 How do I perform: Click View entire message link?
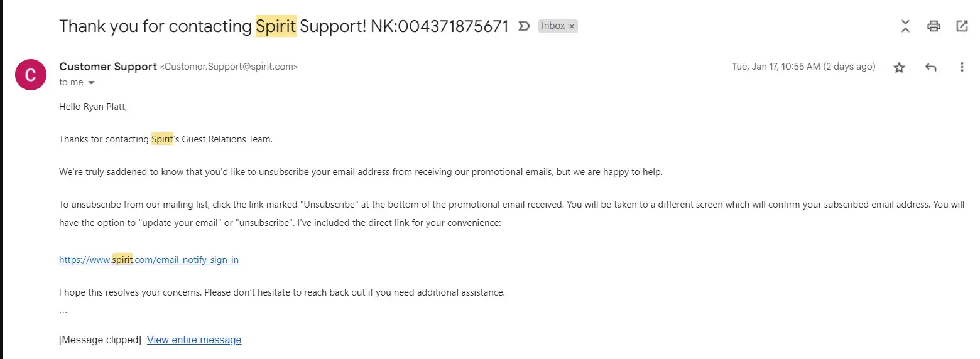[x=194, y=340]
